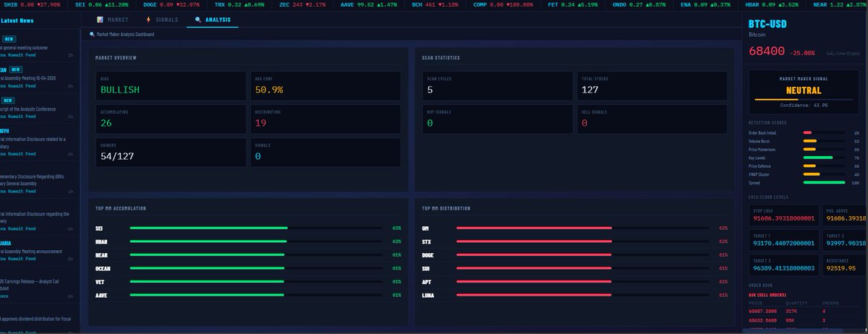Click the COMP ticker item
868x334 pixels.
point(503,4)
